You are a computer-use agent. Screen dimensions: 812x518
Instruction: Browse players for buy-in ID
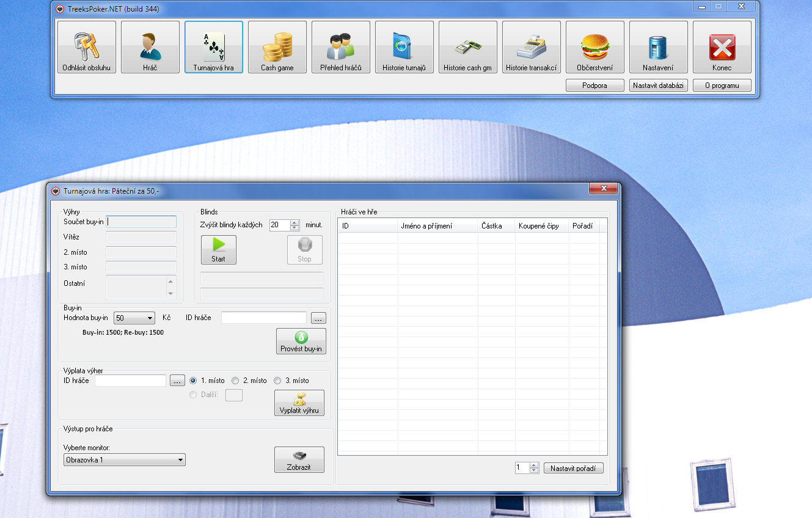[318, 318]
